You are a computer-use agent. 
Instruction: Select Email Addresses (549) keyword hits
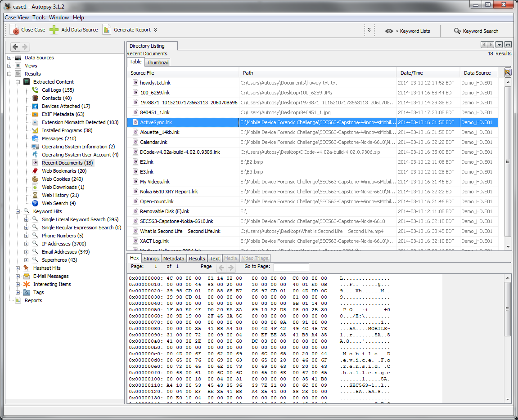click(x=65, y=252)
